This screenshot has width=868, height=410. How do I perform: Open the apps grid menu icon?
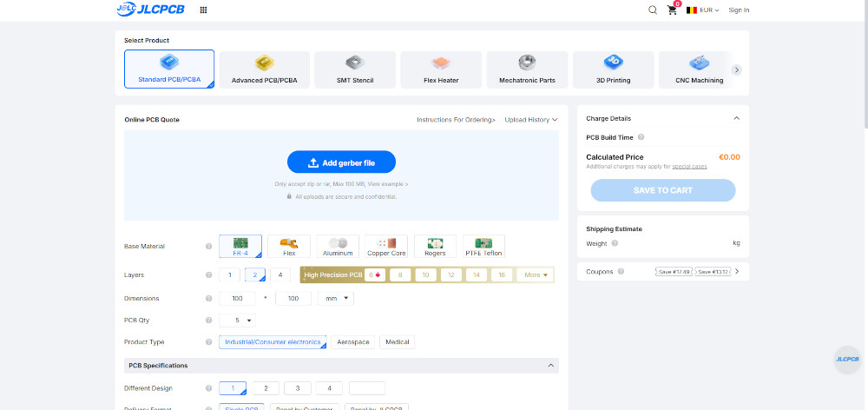[203, 10]
